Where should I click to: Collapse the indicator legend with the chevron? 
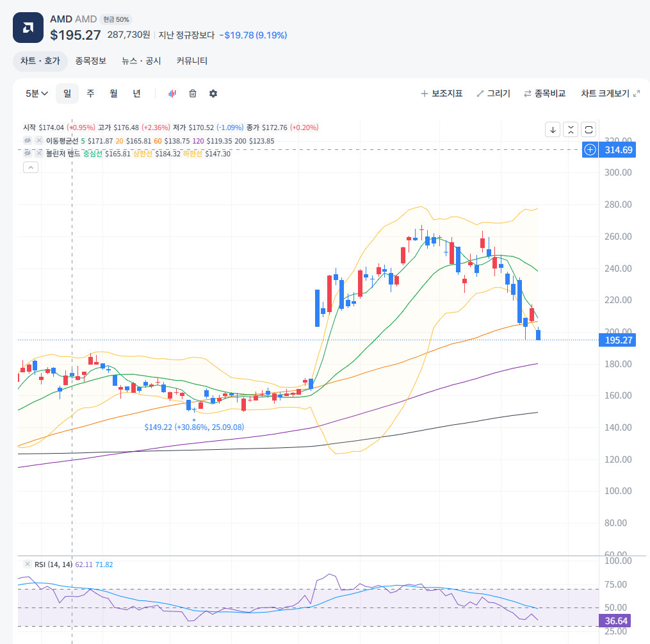click(31, 167)
